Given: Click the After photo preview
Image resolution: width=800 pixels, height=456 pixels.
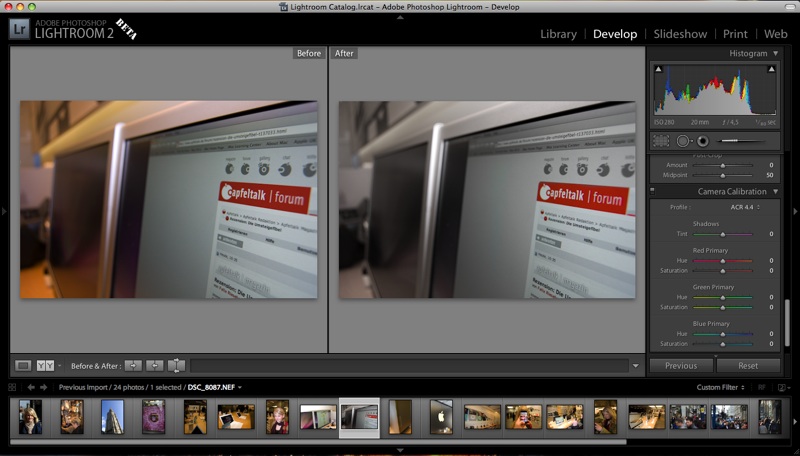Looking at the screenshot, I should pyautogui.click(x=487, y=199).
